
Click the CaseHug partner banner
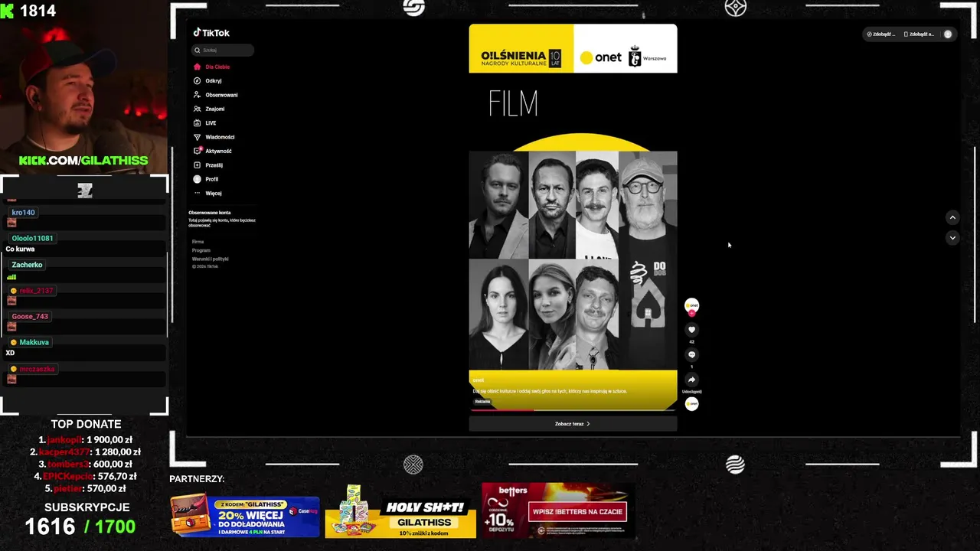point(245,515)
